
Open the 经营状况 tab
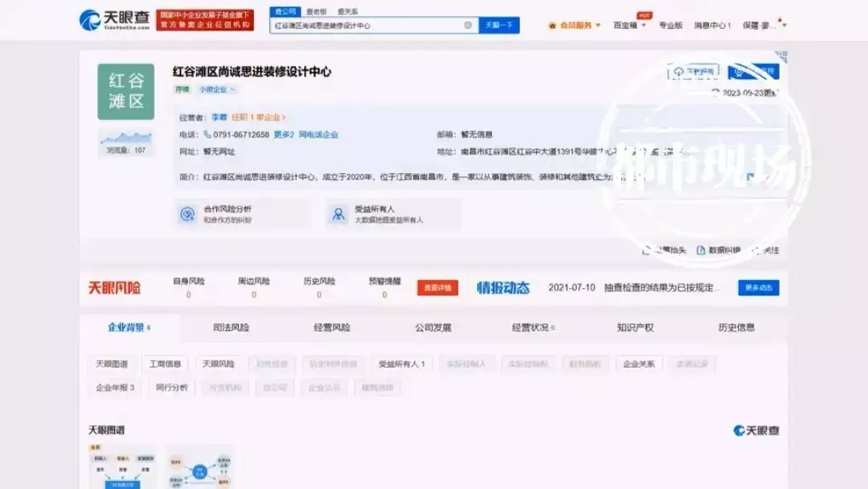(x=533, y=327)
